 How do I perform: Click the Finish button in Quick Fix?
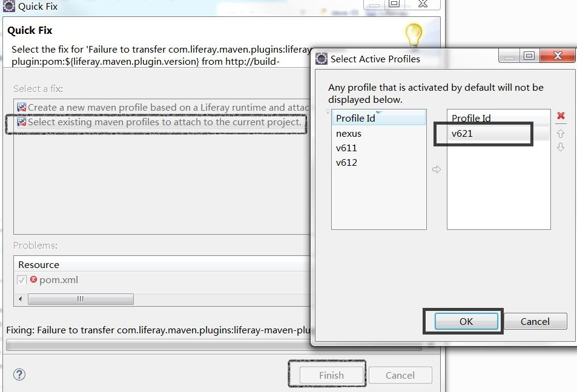pos(331,375)
